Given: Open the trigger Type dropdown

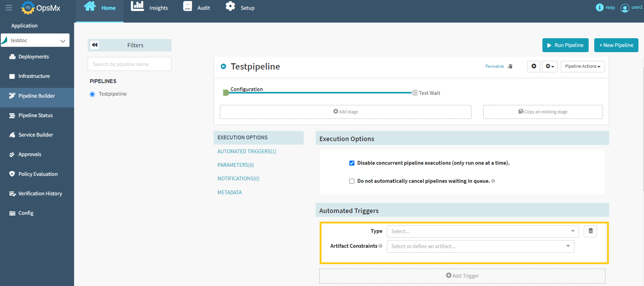Looking at the screenshot, I should 483,231.
